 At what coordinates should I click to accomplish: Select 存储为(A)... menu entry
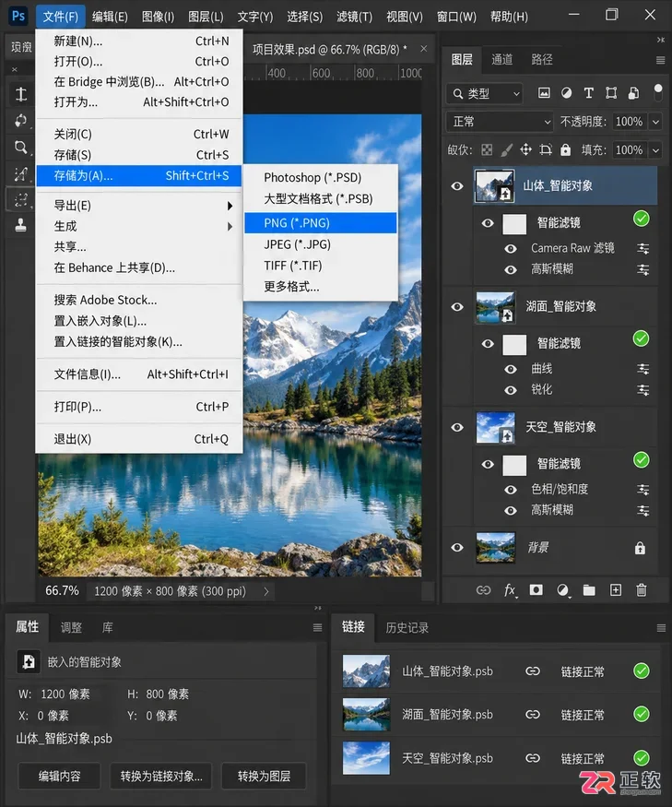139,175
